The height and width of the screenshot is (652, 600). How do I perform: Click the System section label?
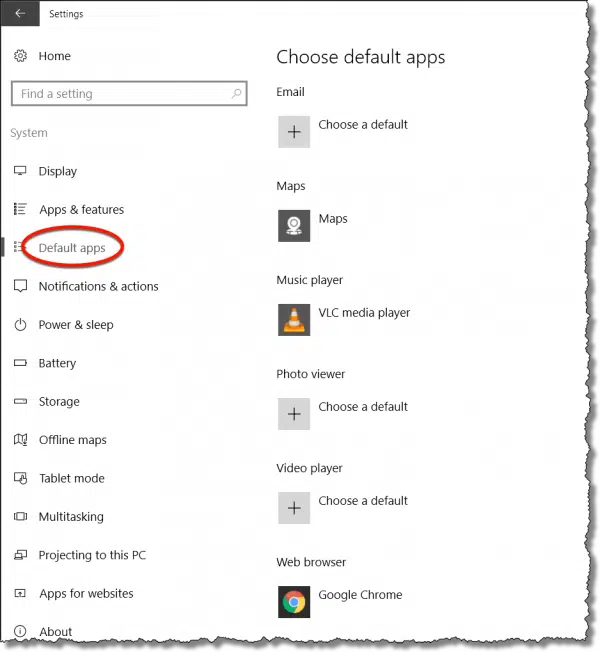pos(29,133)
